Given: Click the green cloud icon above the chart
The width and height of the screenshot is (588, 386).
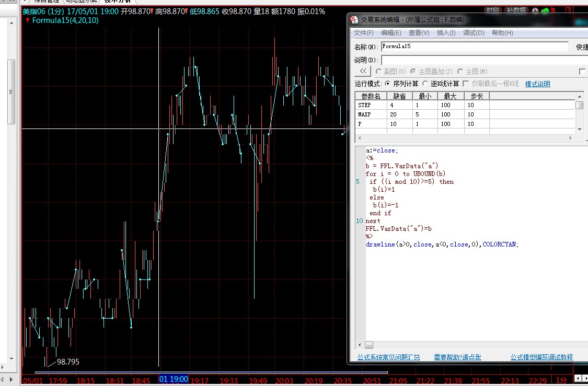Looking at the screenshot, I should point(546,10).
